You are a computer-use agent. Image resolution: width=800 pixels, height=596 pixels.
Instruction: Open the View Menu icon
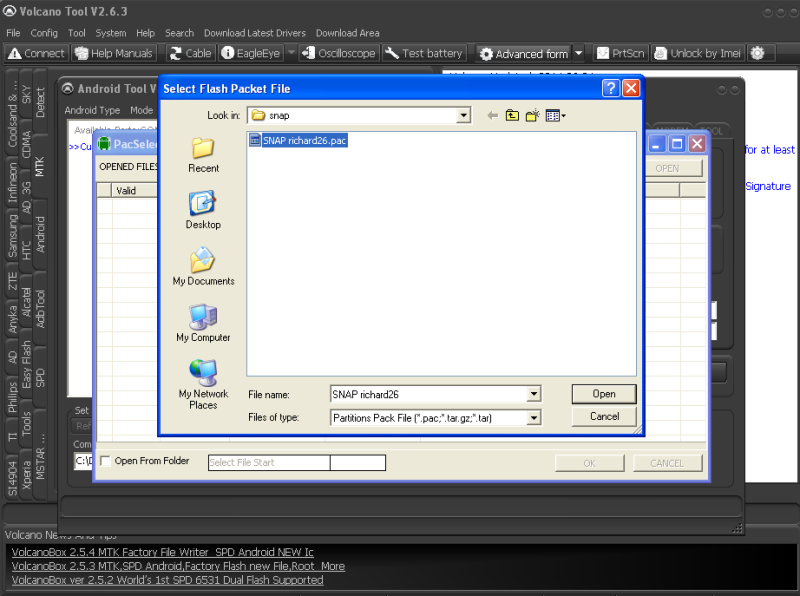[x=556, y=116]
